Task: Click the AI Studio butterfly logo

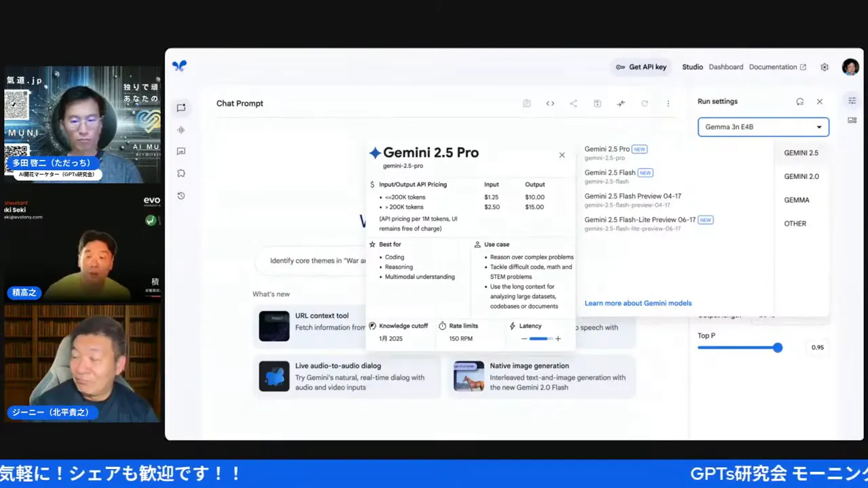Action: tap(179, 66)
